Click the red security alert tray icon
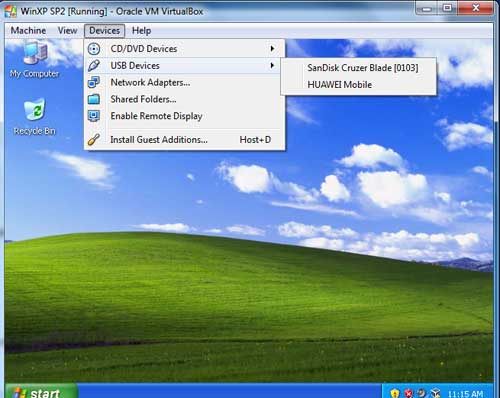The image size is (500, 398). point(409,393)
